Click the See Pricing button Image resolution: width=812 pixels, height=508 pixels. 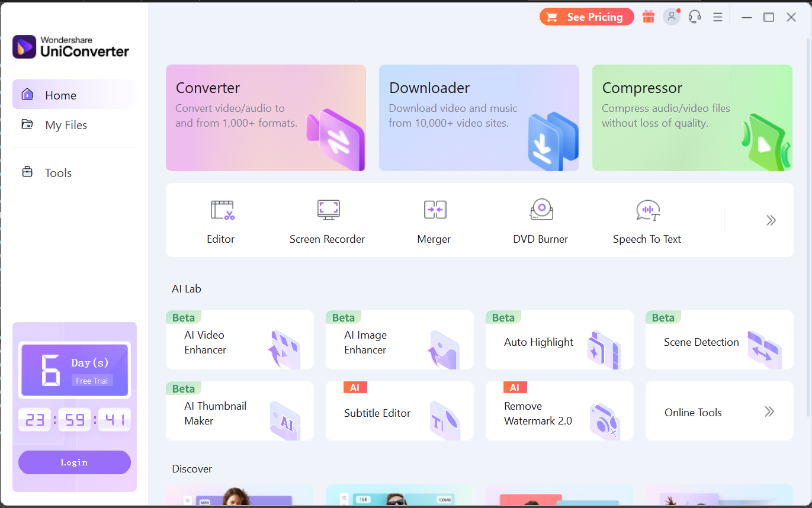pyautogui.click(x=586, y=17)
